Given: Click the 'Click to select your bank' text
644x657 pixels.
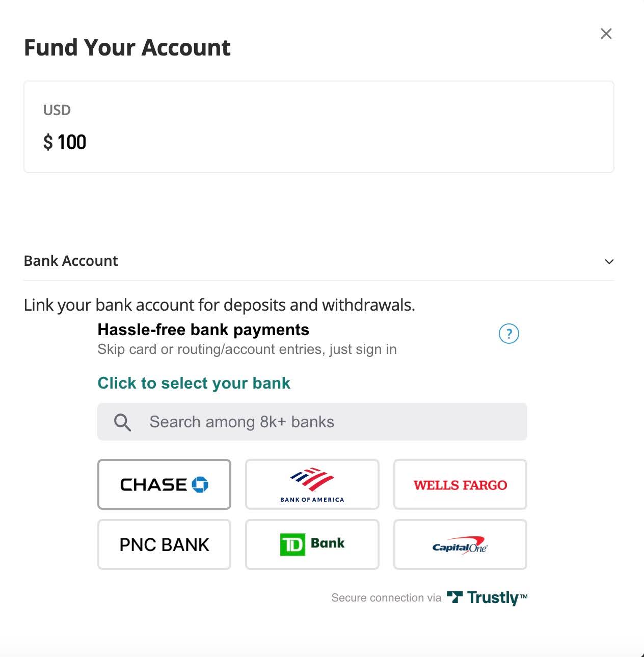Looking at the screenshot, I should click(194, 383).
